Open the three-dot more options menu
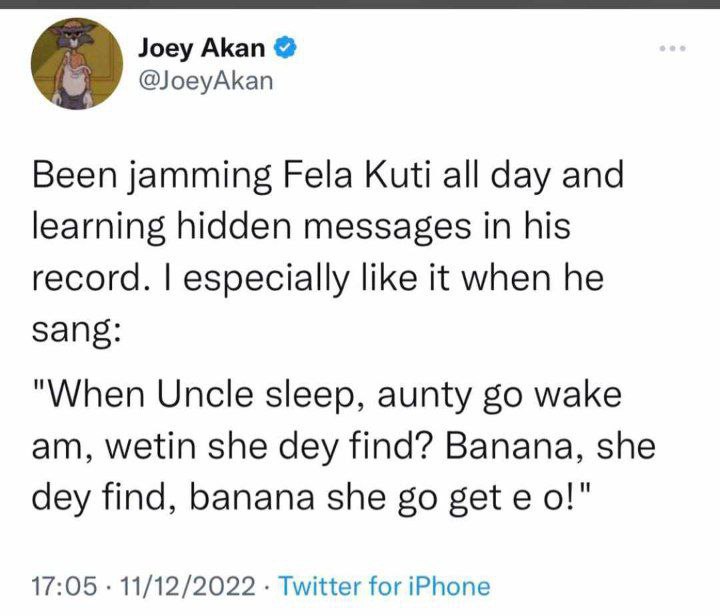Screen dimensions: 720x616 pos(672,48)
